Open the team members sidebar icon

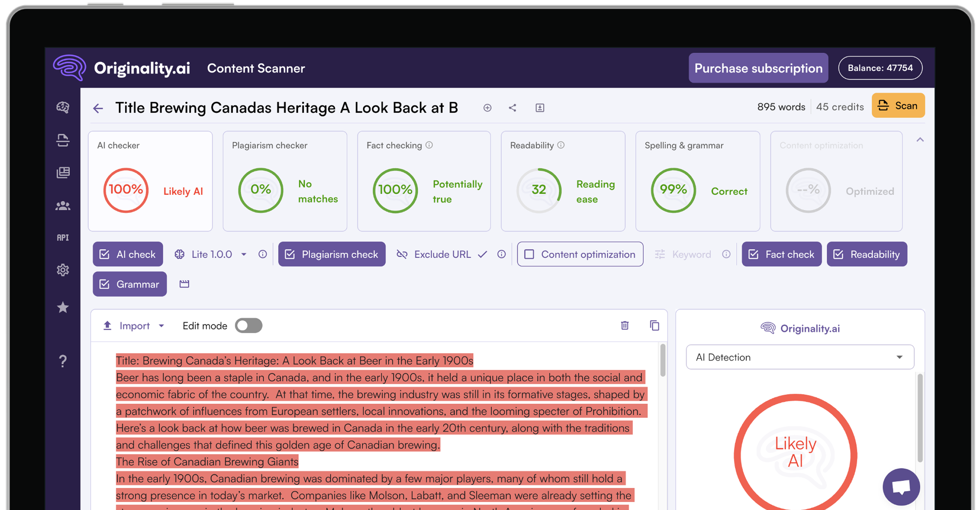coord(63,206)
